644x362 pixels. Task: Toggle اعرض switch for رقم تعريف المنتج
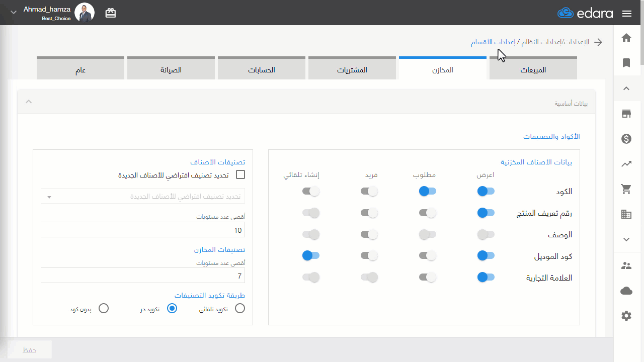486,213
